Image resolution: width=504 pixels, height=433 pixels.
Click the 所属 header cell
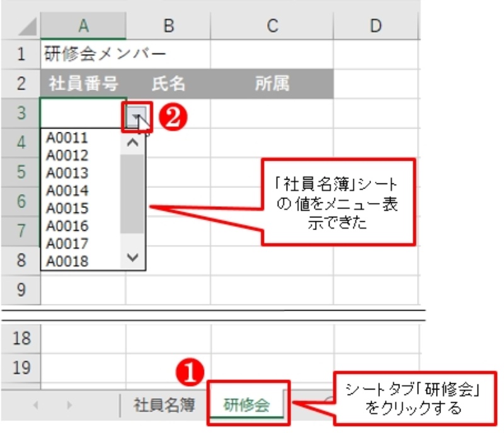coord(272,84)
